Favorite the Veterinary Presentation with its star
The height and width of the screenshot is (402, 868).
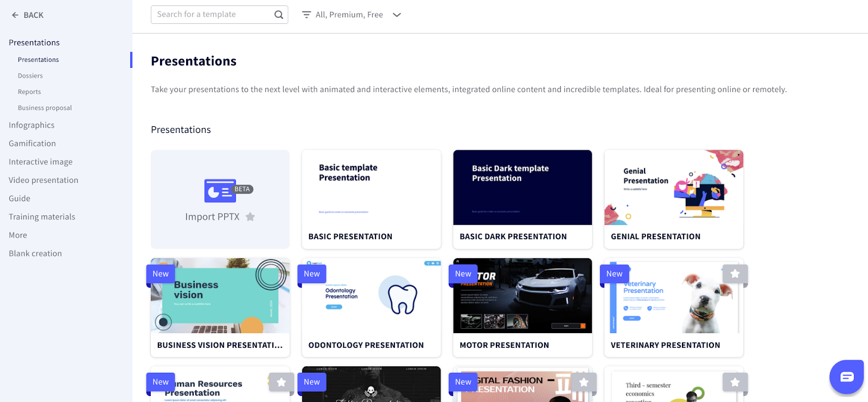tap(735, 274)
